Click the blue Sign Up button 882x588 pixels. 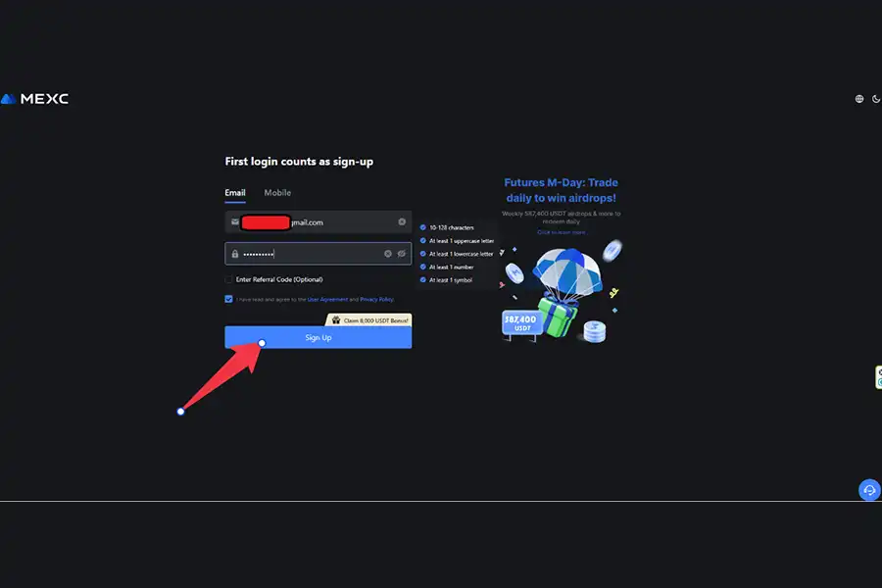pyautogui.click(x=318, y=337)
